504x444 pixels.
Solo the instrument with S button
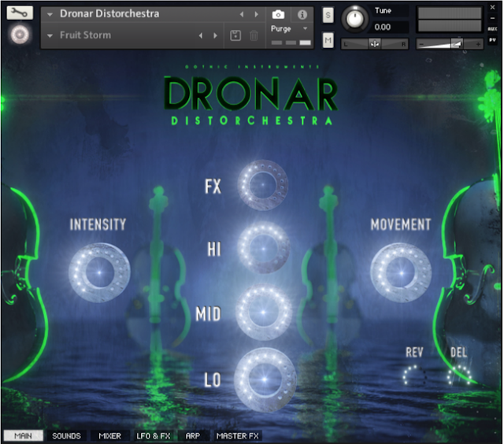tap(328, 15)
